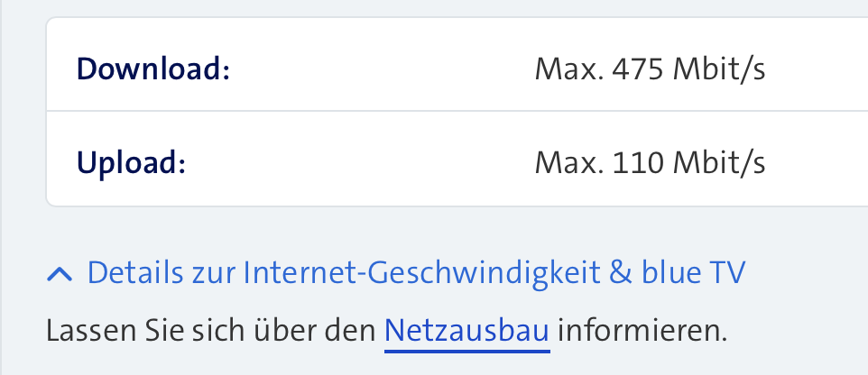The width and height of the screenshot is (868, 375).
Task: Open the Netzausbau link
Action: [466, 331]
